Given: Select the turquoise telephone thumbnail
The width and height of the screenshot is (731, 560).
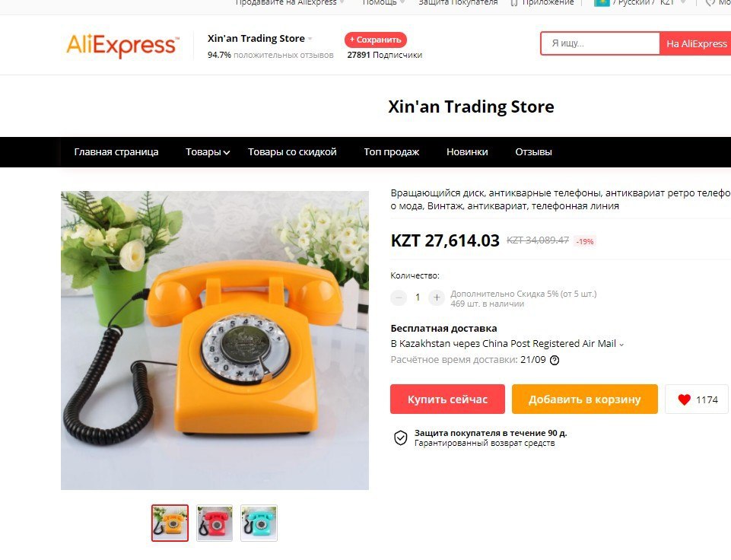Looking at the screenshot, I should 259,523.
